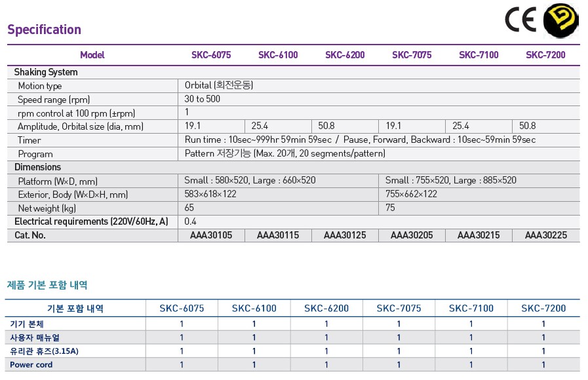This screenshot has width=588, height=380.
Task: Select the Shaking System section row
Action: point(294,72)
